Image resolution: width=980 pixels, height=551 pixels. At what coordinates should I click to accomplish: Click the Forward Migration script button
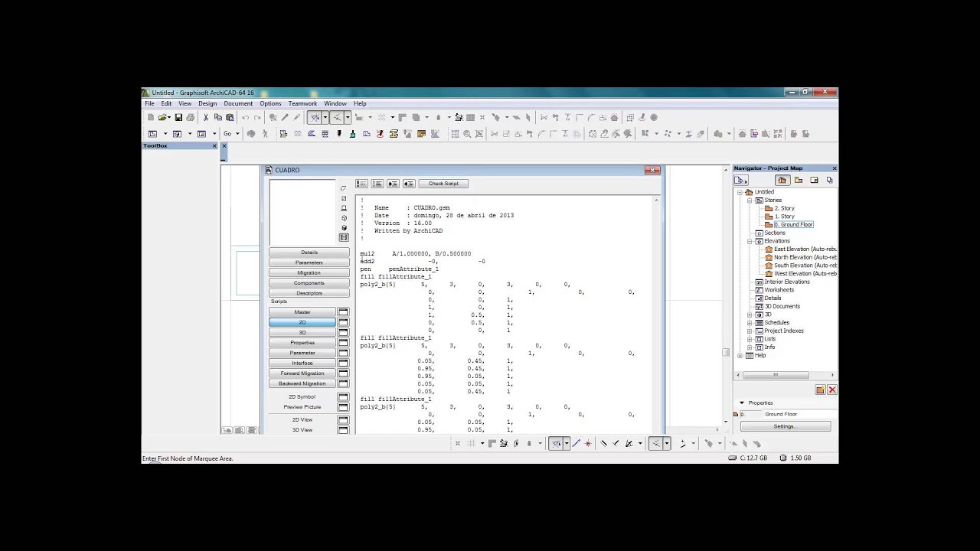point(302,373)
